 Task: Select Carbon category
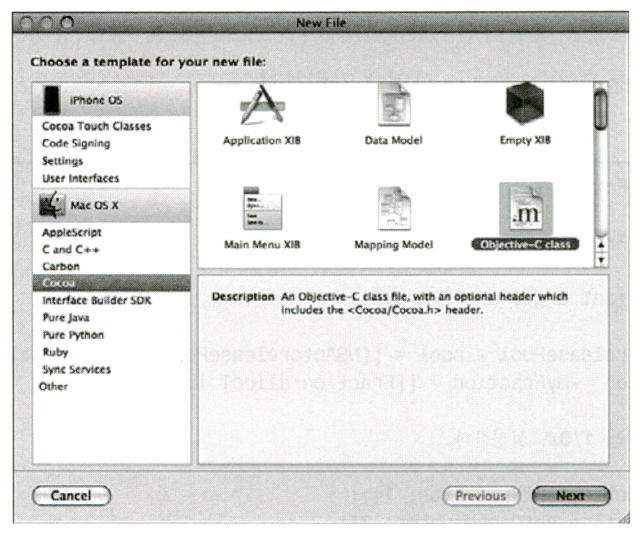(61, 266)
